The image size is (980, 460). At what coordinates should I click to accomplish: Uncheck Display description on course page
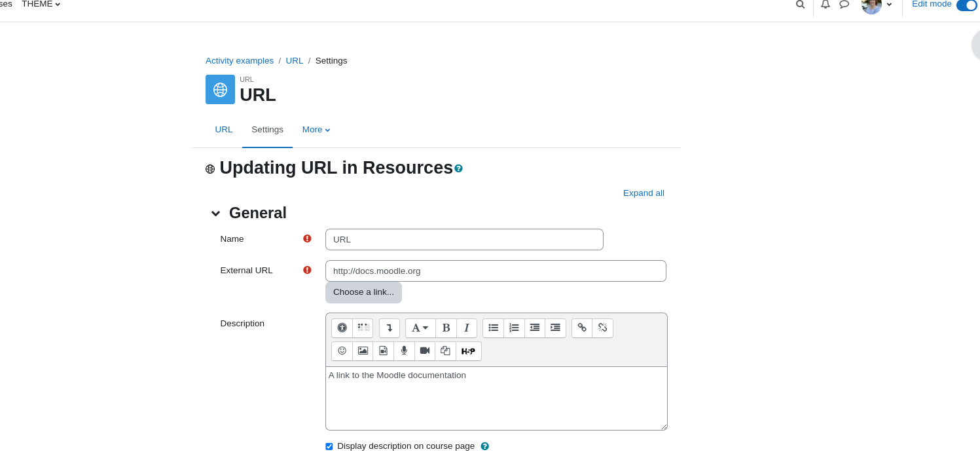tap(329, 446)
